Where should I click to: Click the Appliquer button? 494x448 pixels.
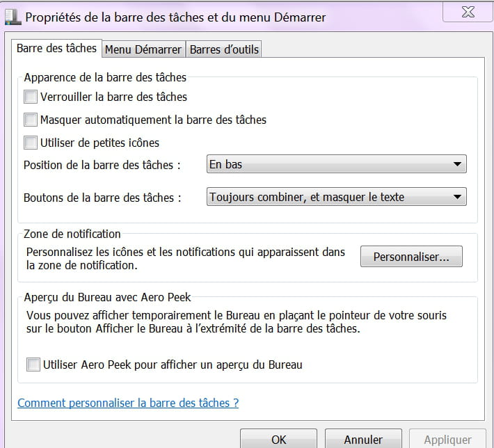click(447, 439)
